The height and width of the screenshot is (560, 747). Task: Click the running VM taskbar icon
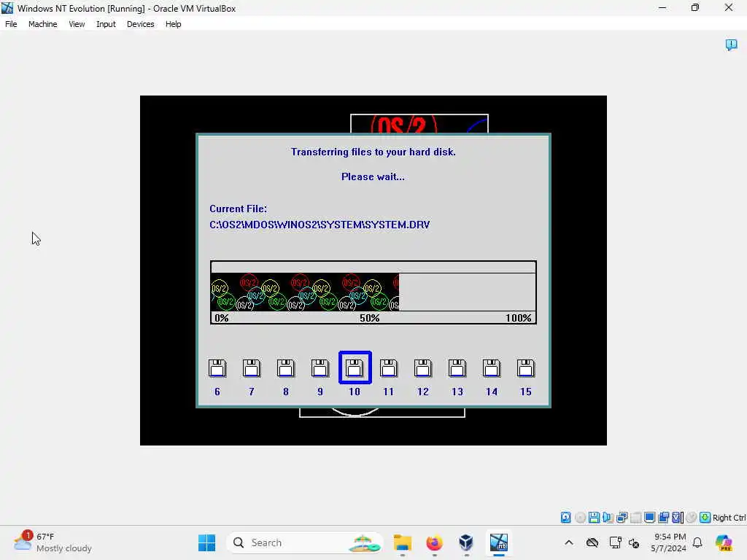click(499, 542)
